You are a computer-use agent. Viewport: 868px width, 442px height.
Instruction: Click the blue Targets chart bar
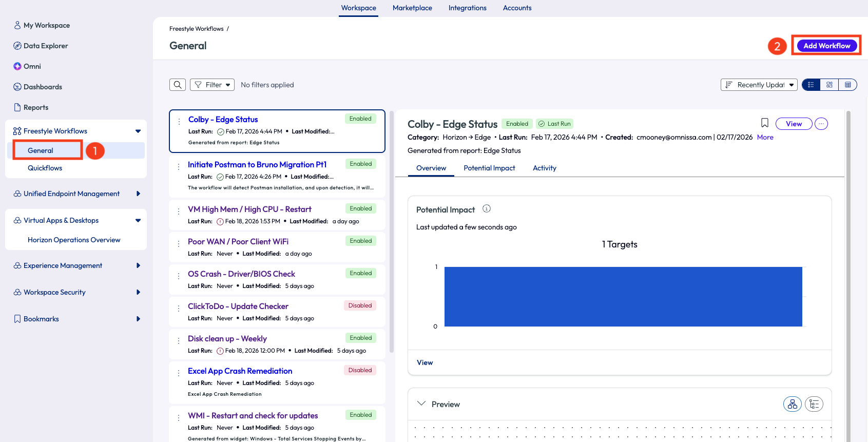tap(623, 296)
